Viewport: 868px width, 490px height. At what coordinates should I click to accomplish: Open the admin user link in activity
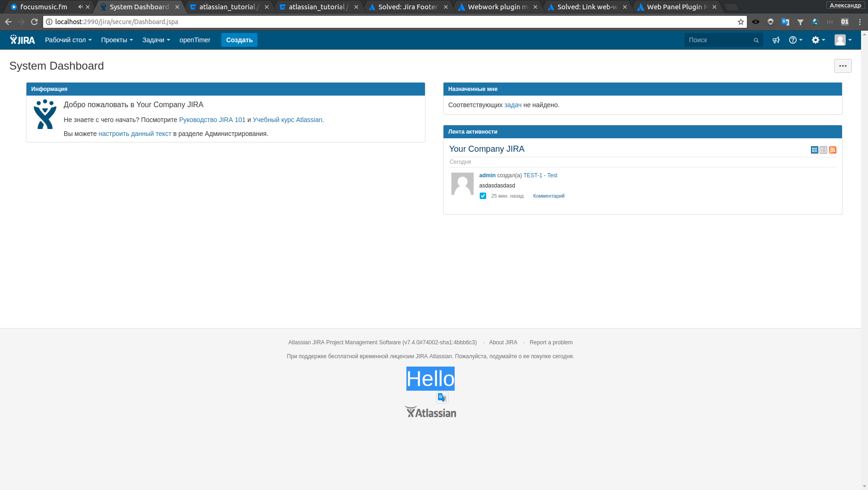click(x=487, y=175)
